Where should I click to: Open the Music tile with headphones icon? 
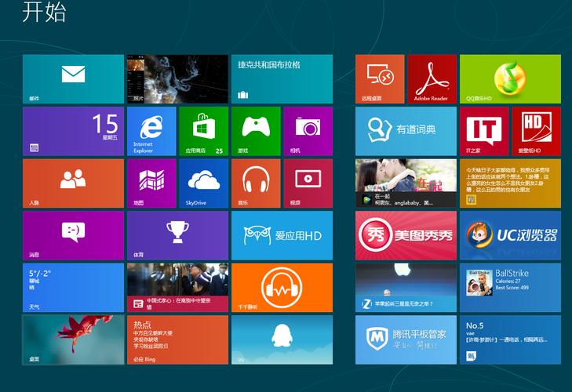point(256,183)
